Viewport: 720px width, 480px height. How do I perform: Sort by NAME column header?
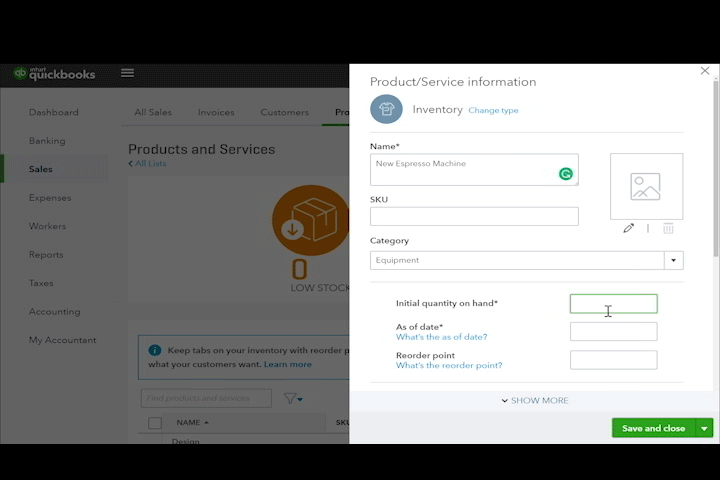point(192,423)
